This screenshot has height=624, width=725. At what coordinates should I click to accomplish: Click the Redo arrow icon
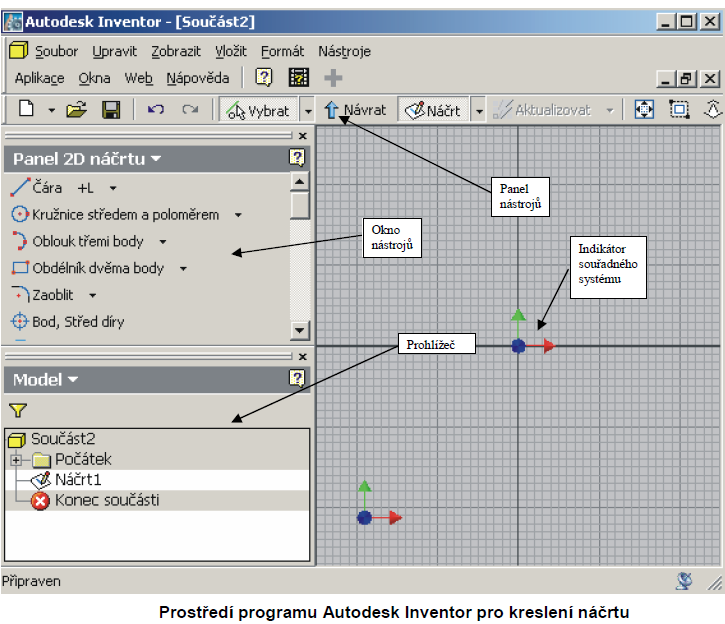[190, 110]
